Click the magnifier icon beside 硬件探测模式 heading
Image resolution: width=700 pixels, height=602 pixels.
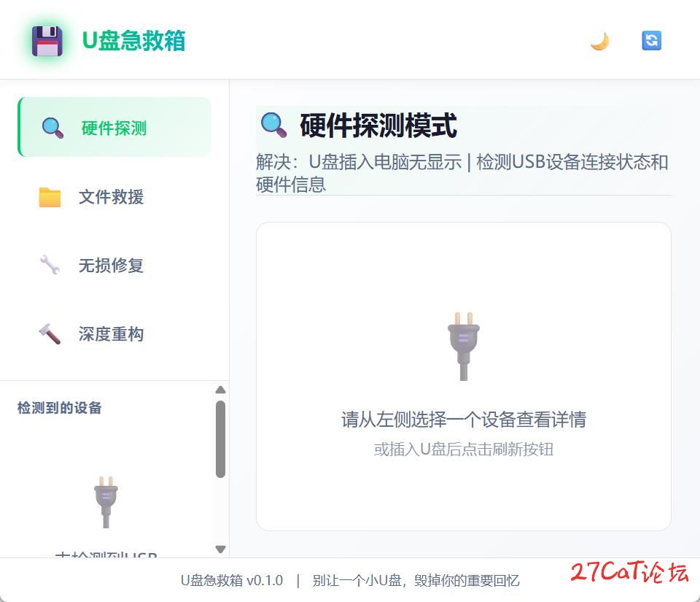273,125
